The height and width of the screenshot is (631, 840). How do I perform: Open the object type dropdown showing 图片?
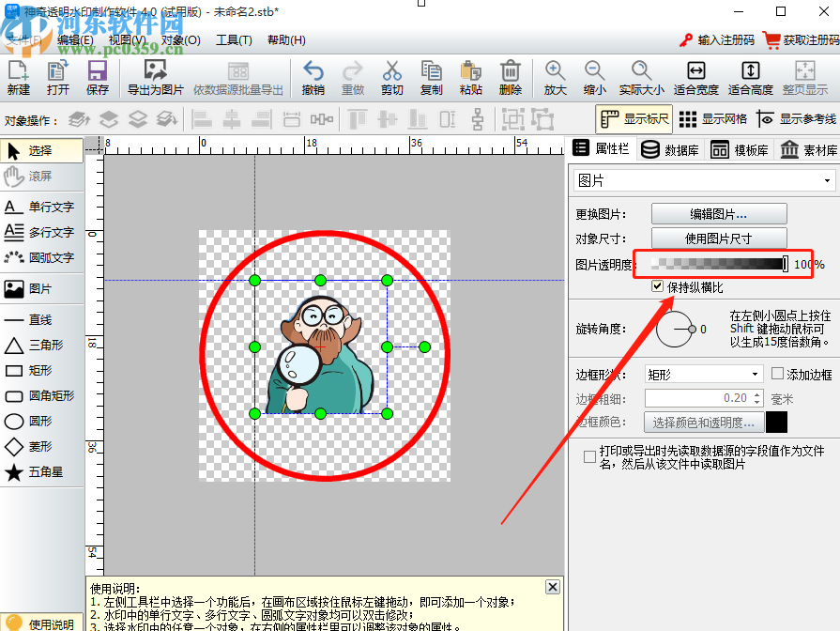point(826,178)
